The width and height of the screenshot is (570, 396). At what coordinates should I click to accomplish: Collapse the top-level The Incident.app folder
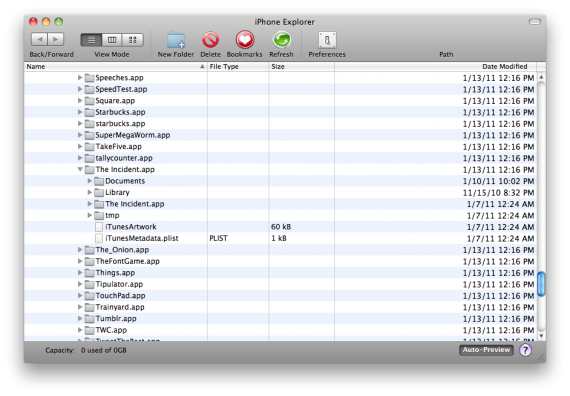80,169
